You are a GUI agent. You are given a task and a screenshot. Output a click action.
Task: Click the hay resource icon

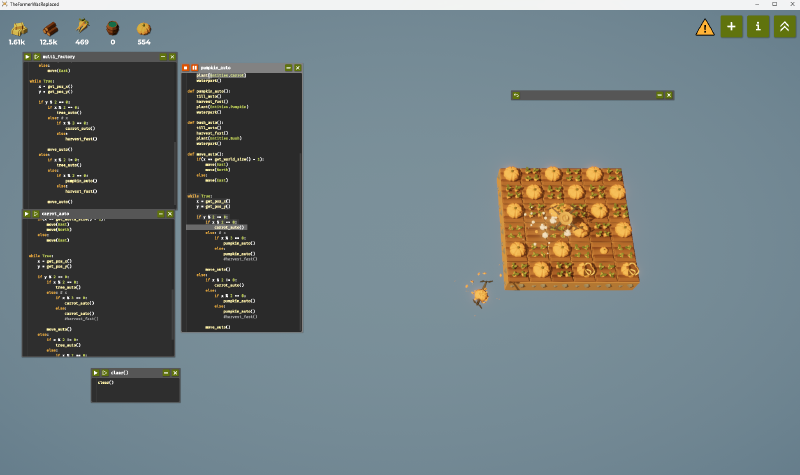[x=17, y=27]
